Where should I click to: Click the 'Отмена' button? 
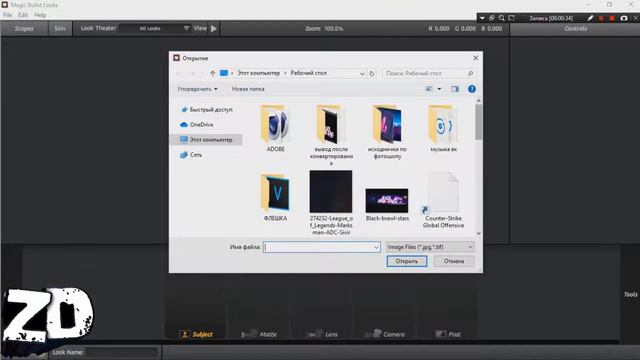coord(454,261)
